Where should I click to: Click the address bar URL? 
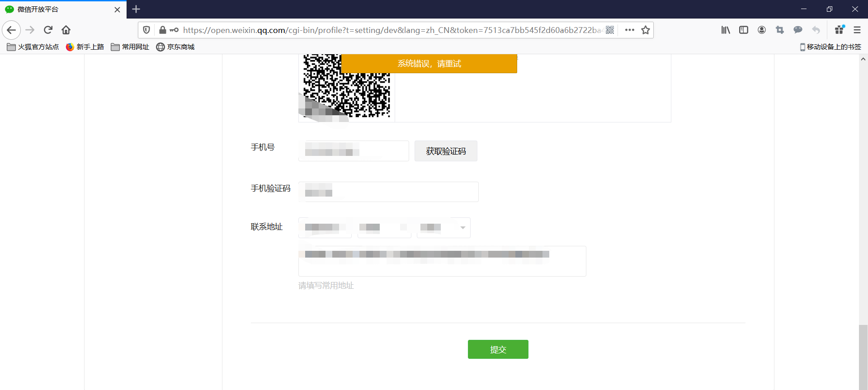[392, 30]
